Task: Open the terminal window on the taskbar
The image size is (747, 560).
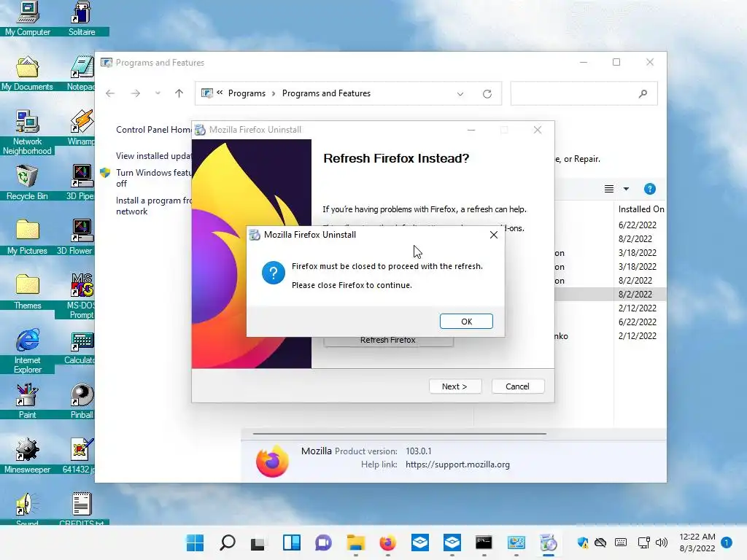Action: tap(484, 542)
